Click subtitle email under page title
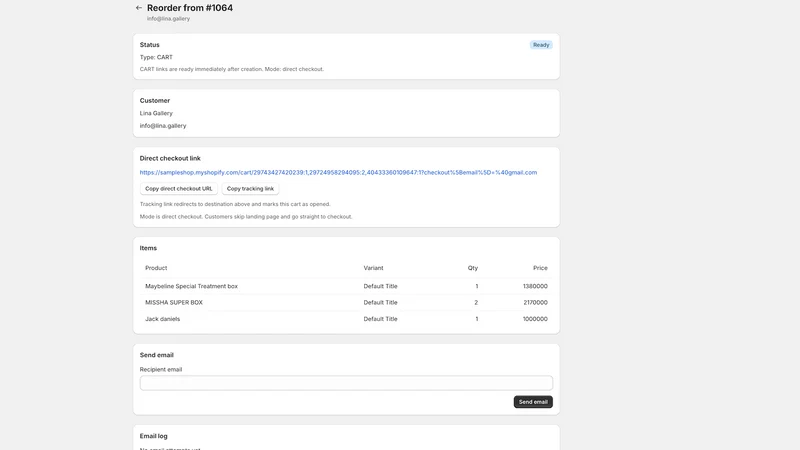This screenshot has width=800, height=450. click(x=168, y=19)
